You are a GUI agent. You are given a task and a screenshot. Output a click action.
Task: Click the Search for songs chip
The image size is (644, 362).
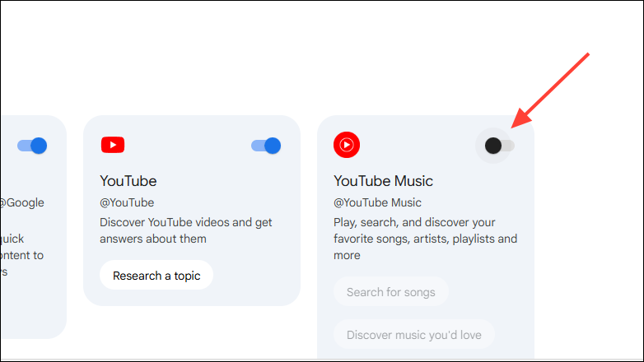click(391, 292)
